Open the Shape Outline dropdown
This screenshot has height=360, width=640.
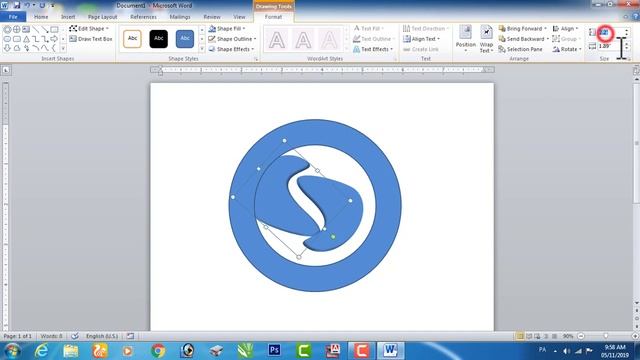click(x=232, y=39)
